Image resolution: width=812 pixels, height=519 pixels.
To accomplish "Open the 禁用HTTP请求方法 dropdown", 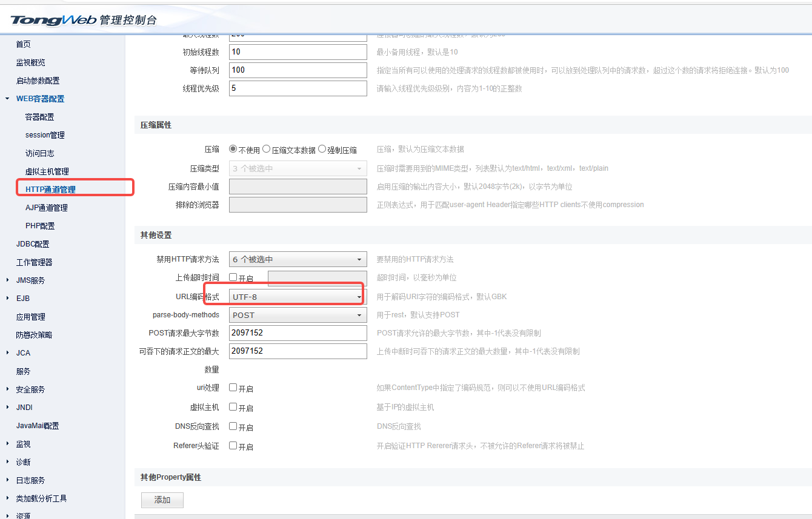I will click(298, 259).
